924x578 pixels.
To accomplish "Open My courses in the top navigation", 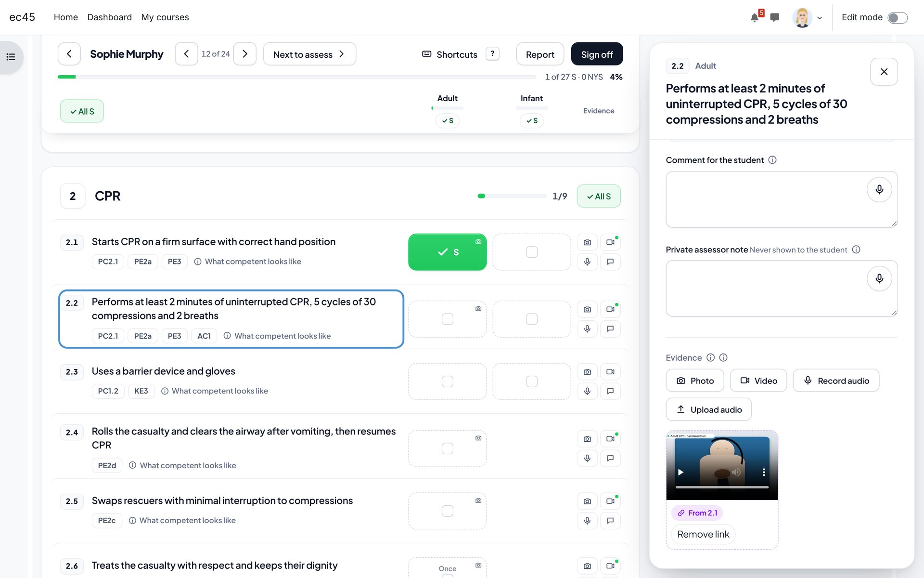I will [165, 17].
